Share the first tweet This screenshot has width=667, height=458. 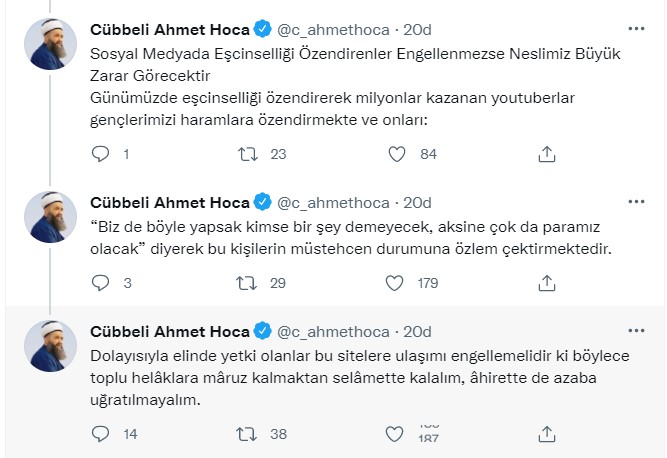pyautogui.click(x=546, y=154)
